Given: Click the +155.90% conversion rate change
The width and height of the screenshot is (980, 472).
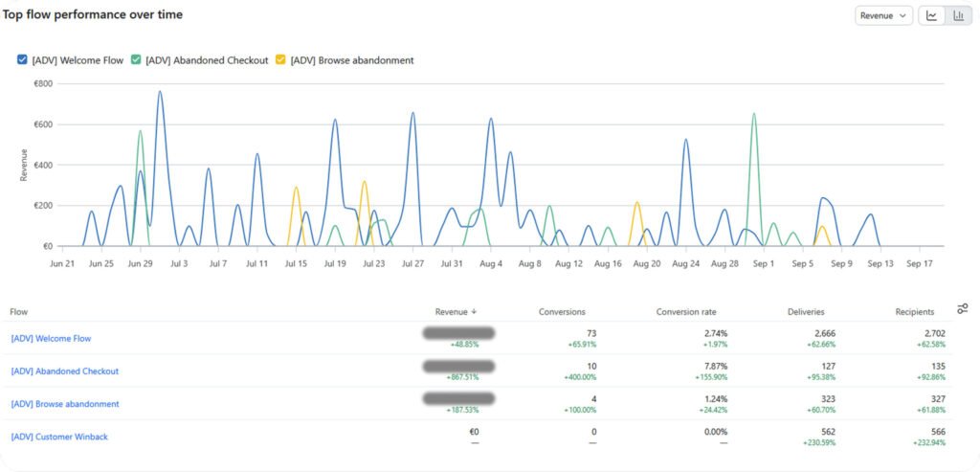Looking at the screenshot, I should point(711,377).
